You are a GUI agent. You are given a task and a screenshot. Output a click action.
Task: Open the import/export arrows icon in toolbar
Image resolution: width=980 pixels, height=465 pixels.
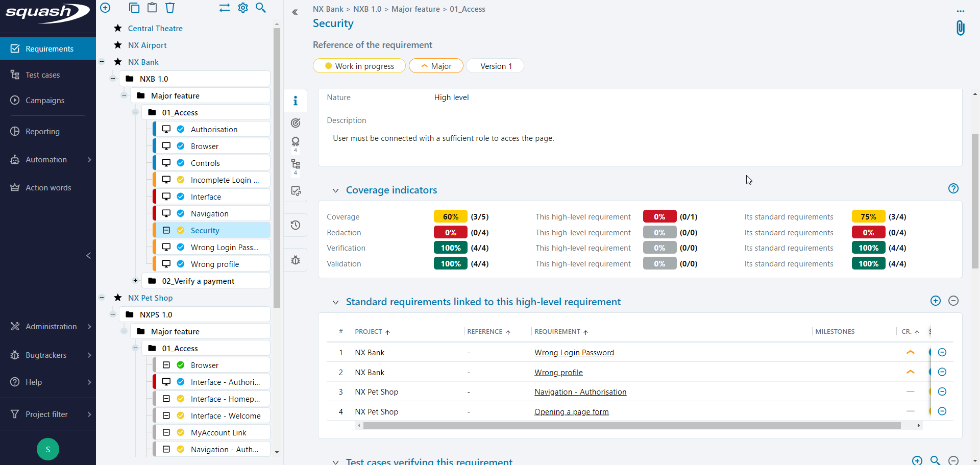tap(225, 8)
